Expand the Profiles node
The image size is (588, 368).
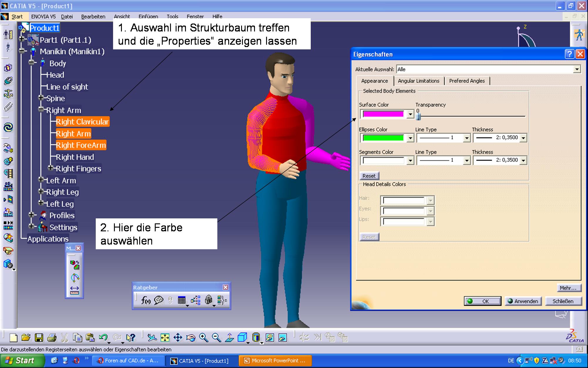(x=31, y=215)
